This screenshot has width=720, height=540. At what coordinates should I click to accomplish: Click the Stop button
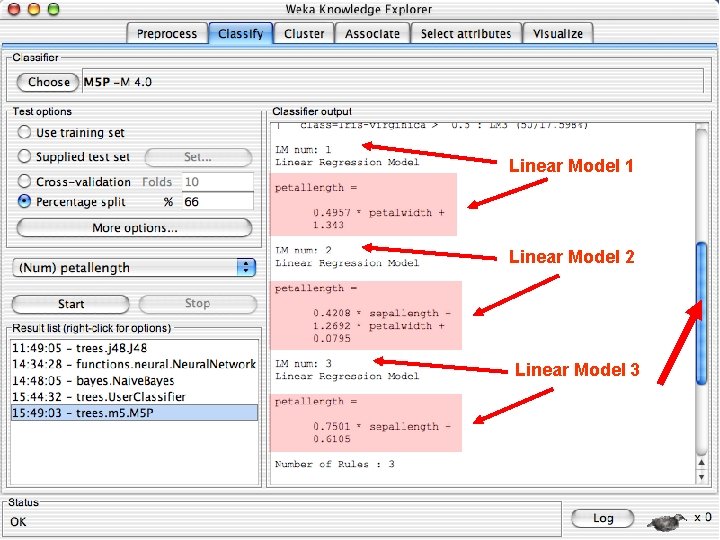pyautogui.click(x=197, y=304)
